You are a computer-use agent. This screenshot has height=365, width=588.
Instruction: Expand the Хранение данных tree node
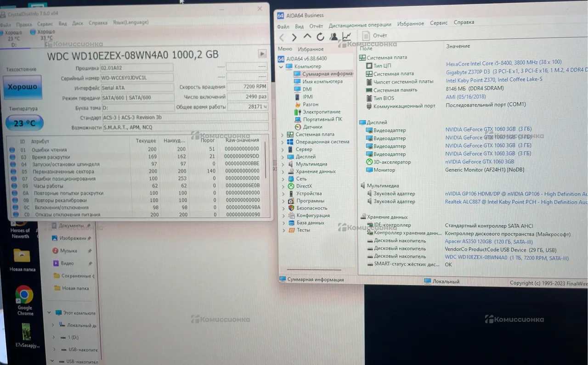[x=282, y=171]
